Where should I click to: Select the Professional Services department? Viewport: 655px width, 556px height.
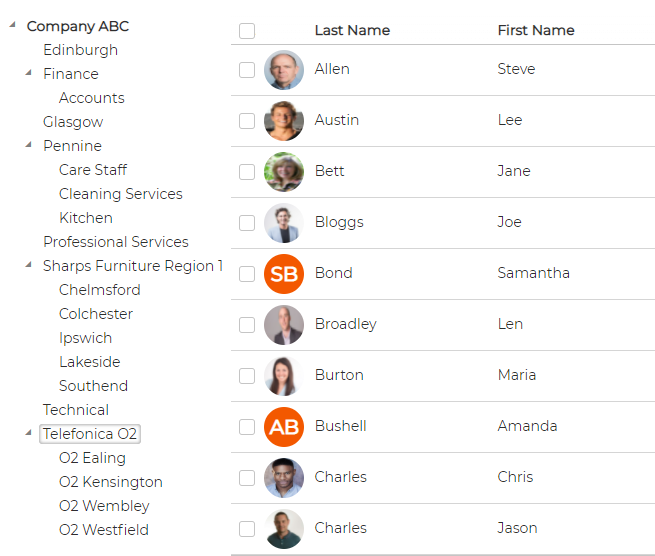click(116, 242)
